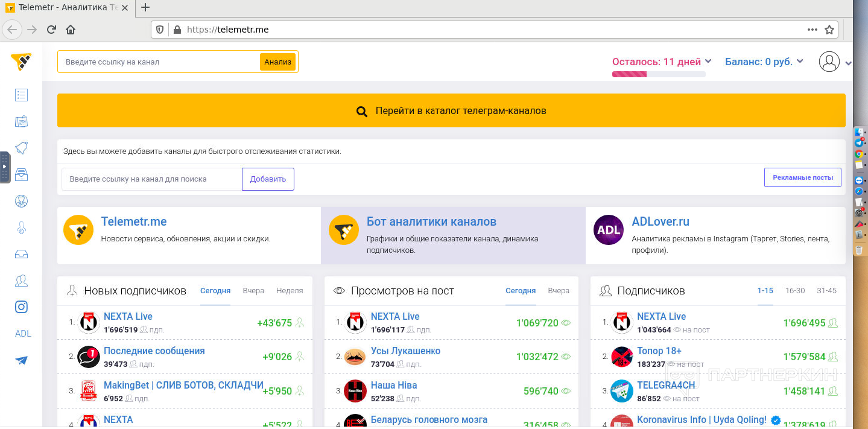The image size is (868, 429).
Task: Select the '1-15' tab in Подписчиков
Action: (765, 290)
